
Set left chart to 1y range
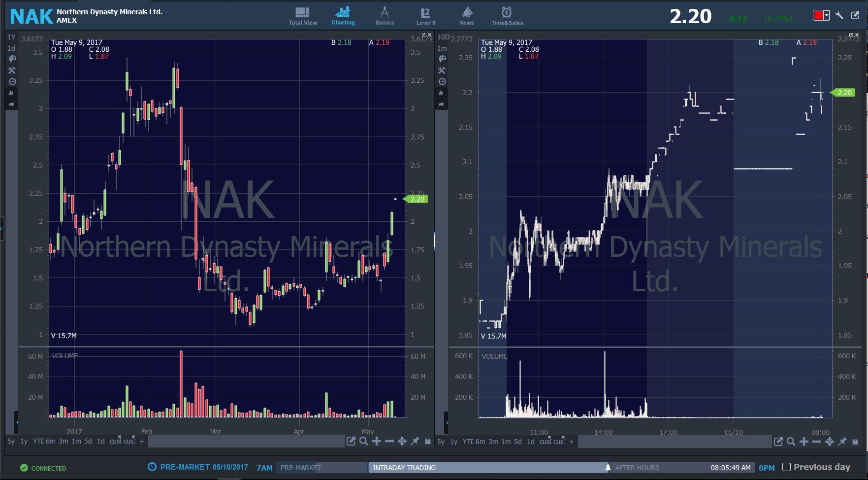[x=24, y=442]
